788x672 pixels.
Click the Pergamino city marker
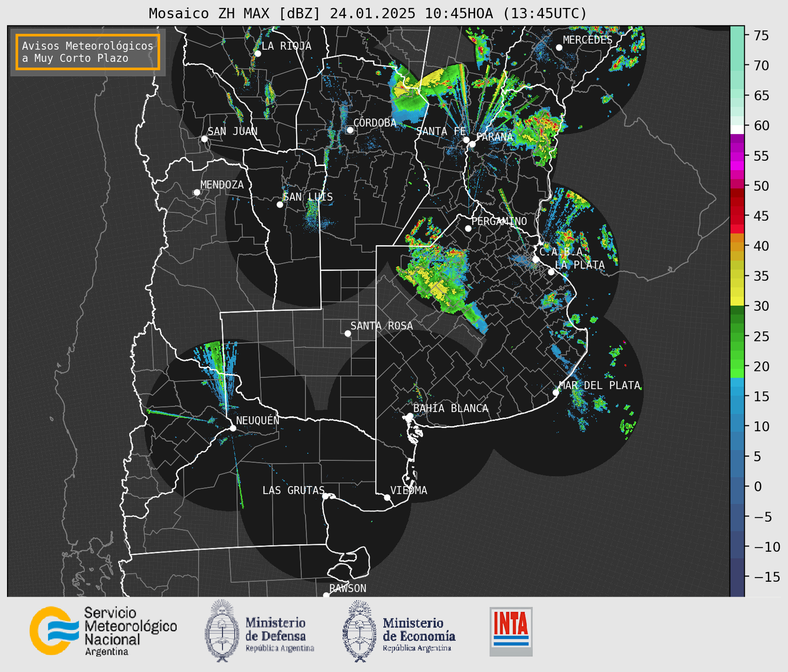(468, 229)
